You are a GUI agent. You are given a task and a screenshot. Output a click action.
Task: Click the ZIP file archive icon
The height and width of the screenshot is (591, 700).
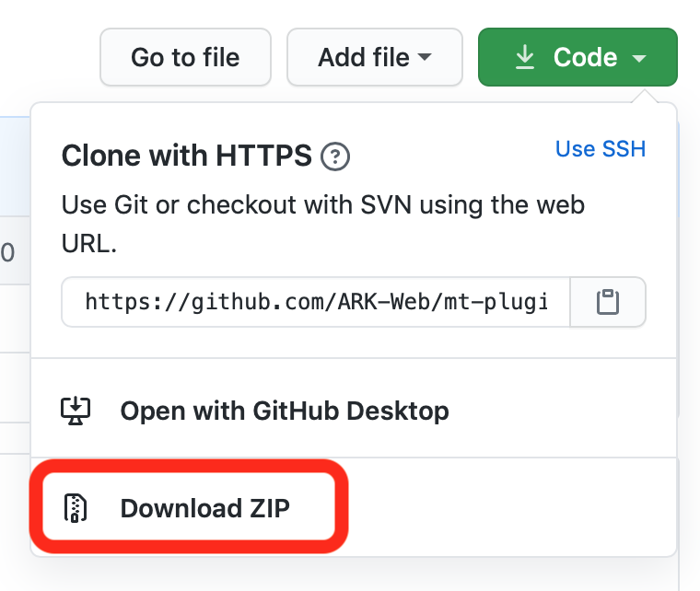coord(76,507)
